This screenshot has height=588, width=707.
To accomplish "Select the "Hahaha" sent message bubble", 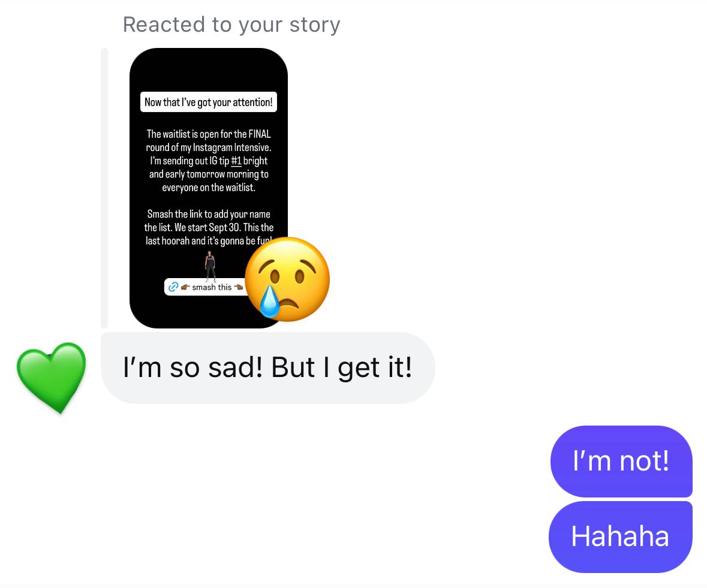I will click(x=621, y=536).
